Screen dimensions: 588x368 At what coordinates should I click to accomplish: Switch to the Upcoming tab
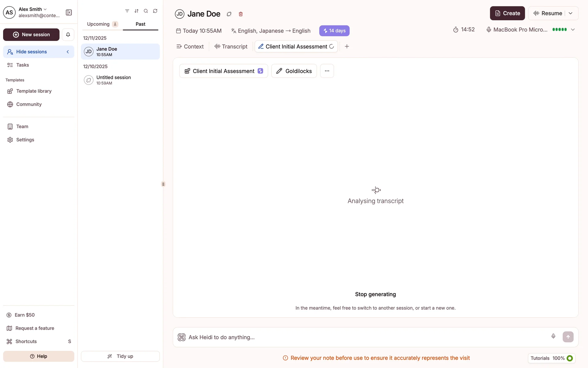coord(98,24)
